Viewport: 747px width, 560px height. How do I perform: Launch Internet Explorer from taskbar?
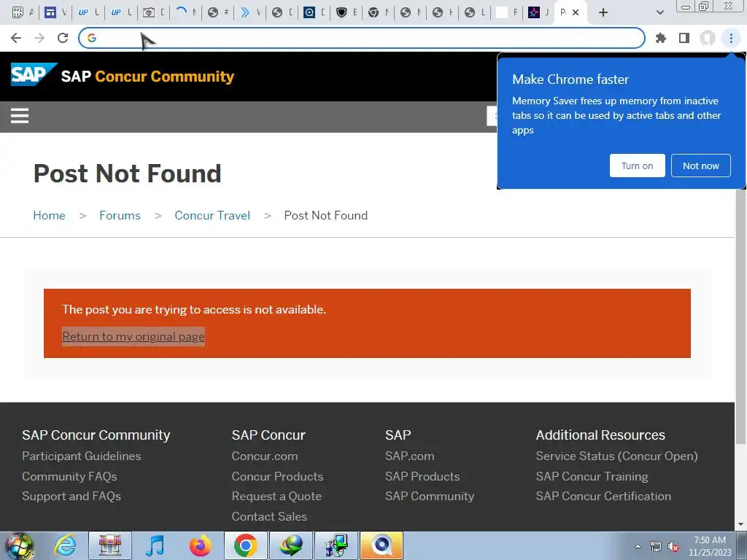[65, 545]
